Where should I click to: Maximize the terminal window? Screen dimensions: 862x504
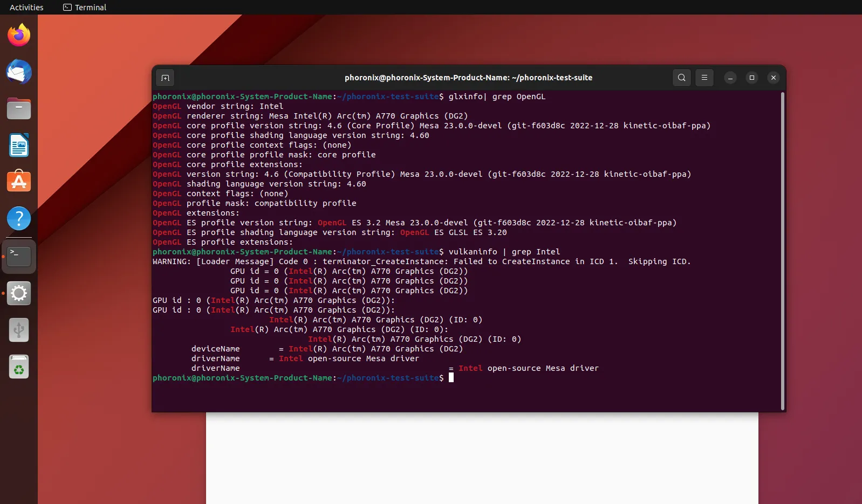752,78
